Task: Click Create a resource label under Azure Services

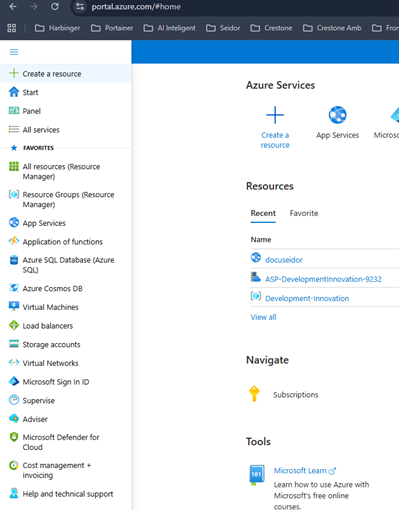Action: [275, 140]
